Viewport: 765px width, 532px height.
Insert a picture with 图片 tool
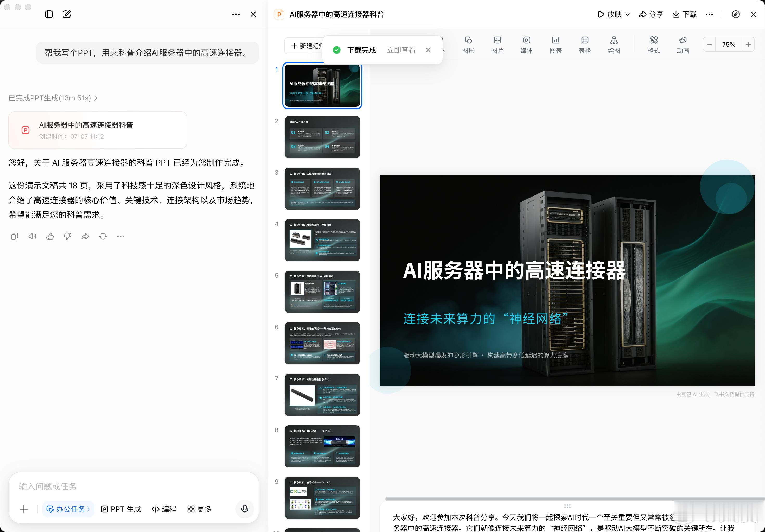[x=497, y=45]
